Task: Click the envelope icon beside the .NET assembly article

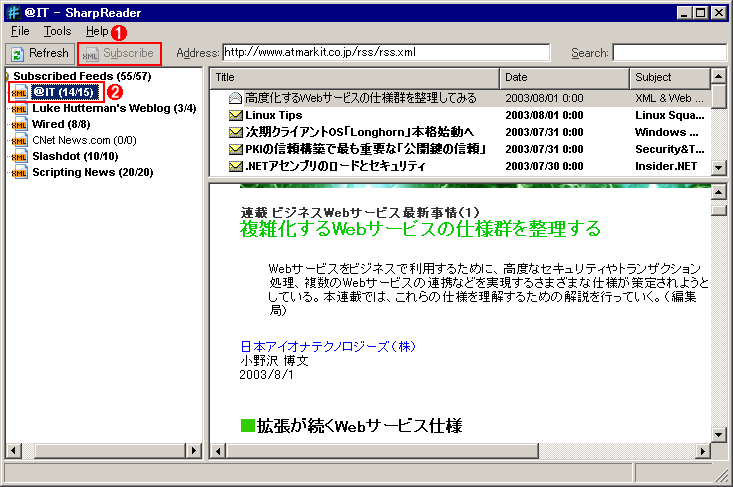Action: pyautogui.click(x=235, y=166)
